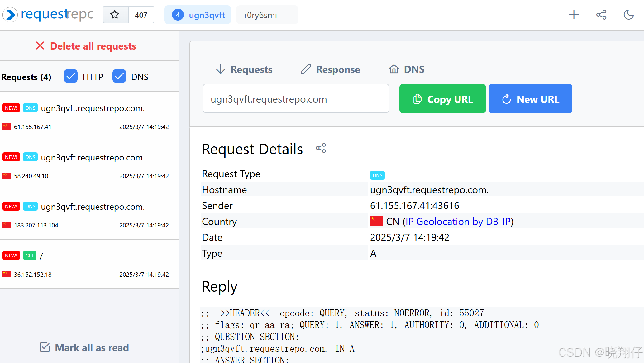Open the DNS tab with house icon
Image resolution: width=644 pixels, height=363 pixels.
(407, 69)
